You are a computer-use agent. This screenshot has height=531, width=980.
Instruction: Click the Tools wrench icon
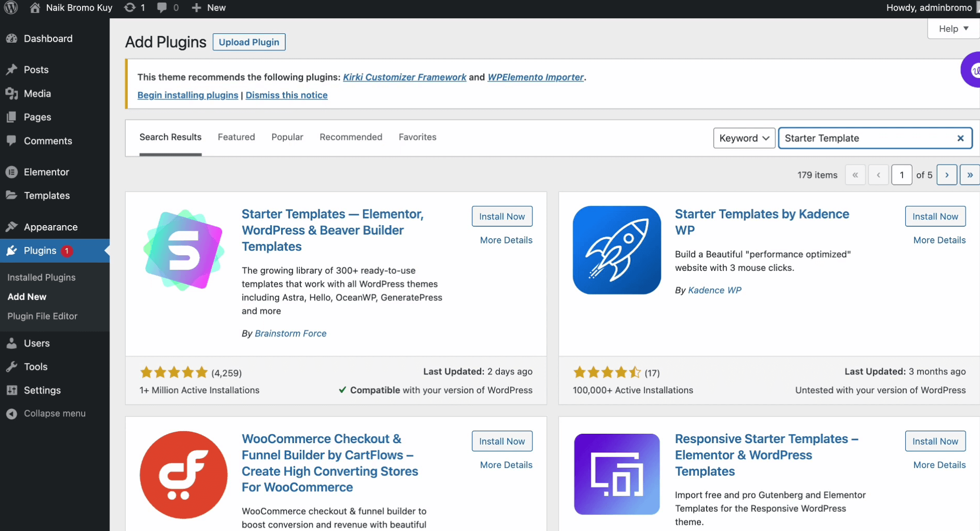coord(11,367)
